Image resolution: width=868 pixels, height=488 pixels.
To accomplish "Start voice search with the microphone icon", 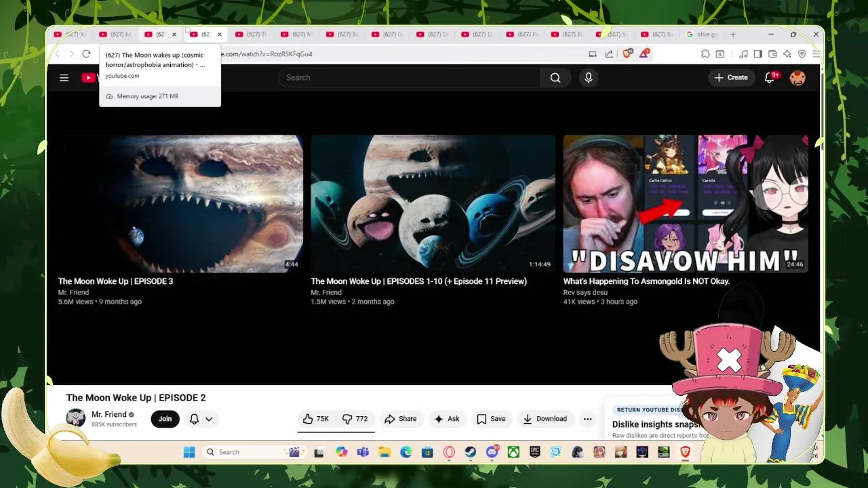I will (589, 77).
